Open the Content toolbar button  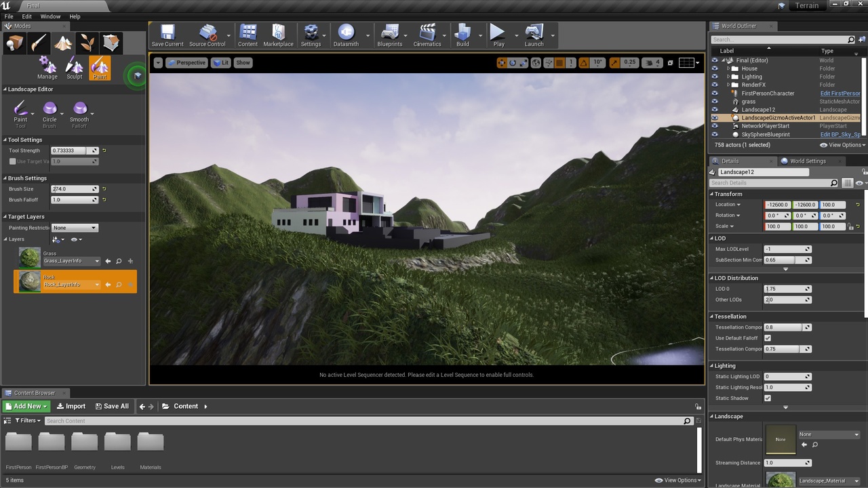pos(248,36)
